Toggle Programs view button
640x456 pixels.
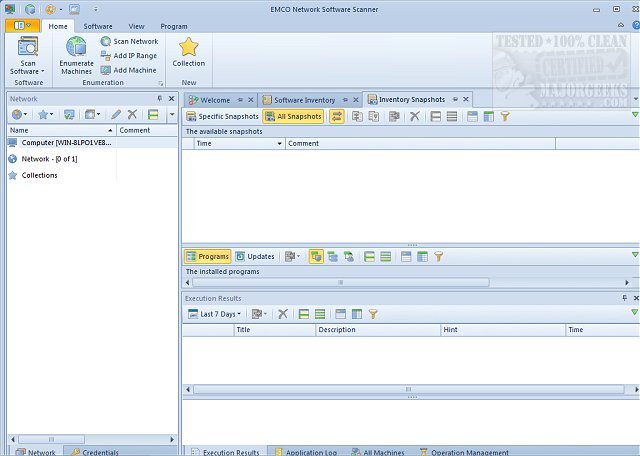pyautogui.click(x=208, y=256)
